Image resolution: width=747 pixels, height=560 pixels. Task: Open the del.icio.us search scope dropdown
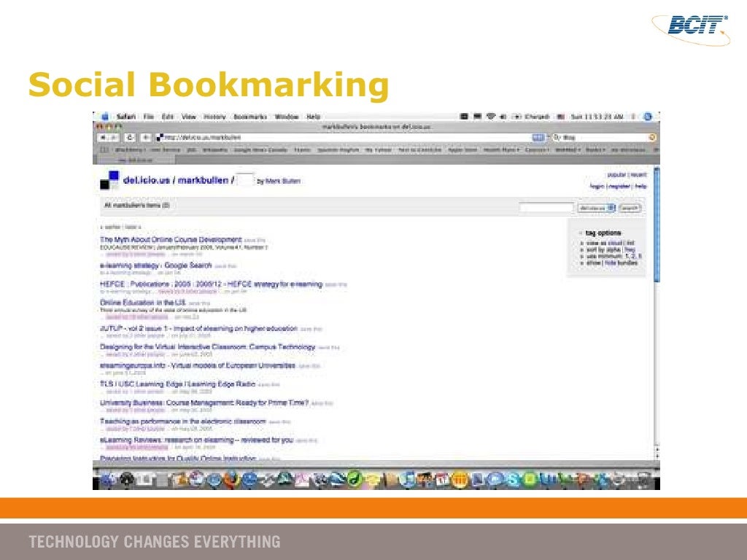597,208
